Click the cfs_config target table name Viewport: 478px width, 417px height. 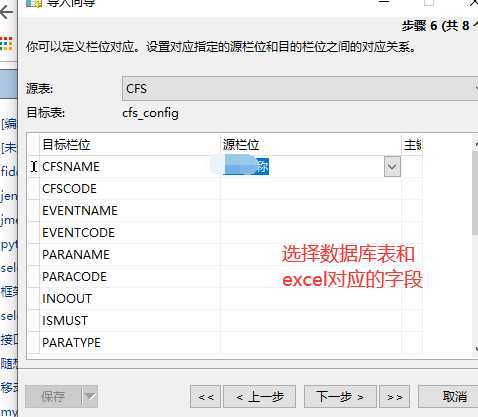pos(150,113)
